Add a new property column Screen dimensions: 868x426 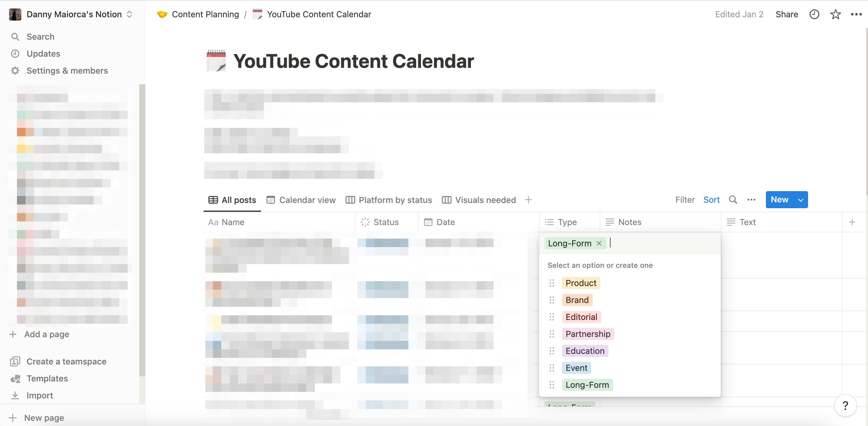[x=852, y=222]
